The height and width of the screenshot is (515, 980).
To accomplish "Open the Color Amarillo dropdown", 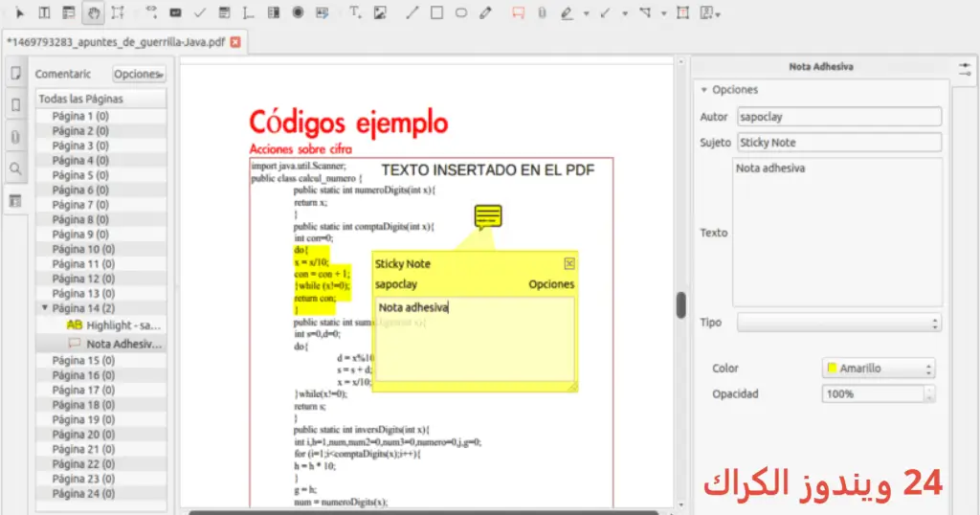I will click(879, 369).
